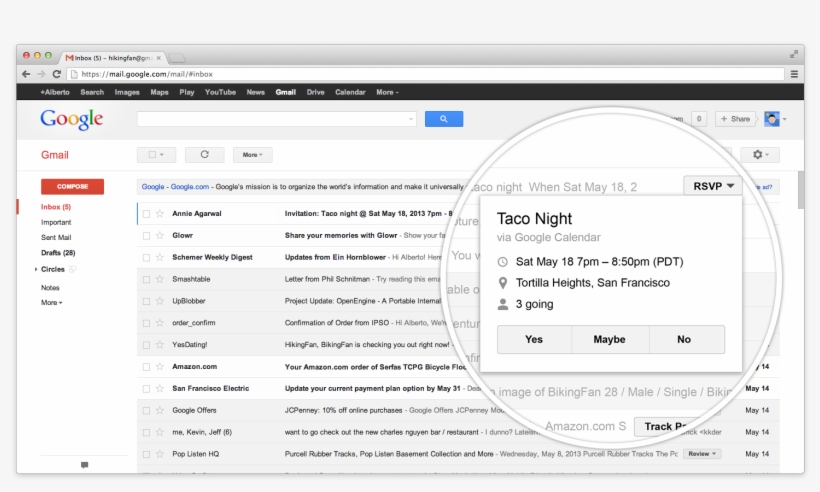
Task: Star the Schemer Weekly Digest email
Action: pyautogui.click(x=160, y=257)
